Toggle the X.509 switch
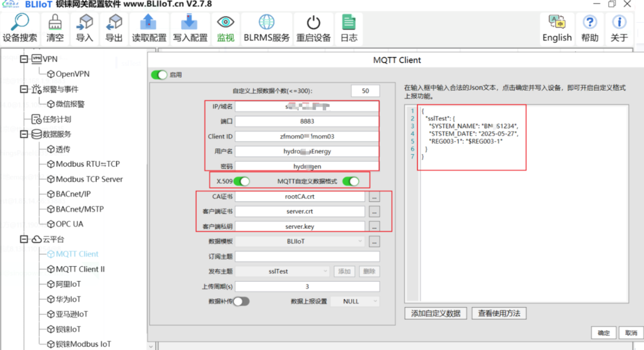This screenshot has width=644, height=350. (242, 181)
